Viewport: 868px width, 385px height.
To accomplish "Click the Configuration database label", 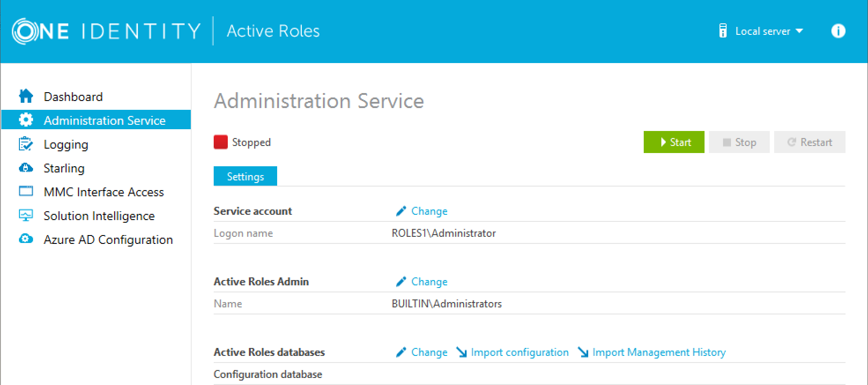I will pyautogui.click(x=268, y=374).
